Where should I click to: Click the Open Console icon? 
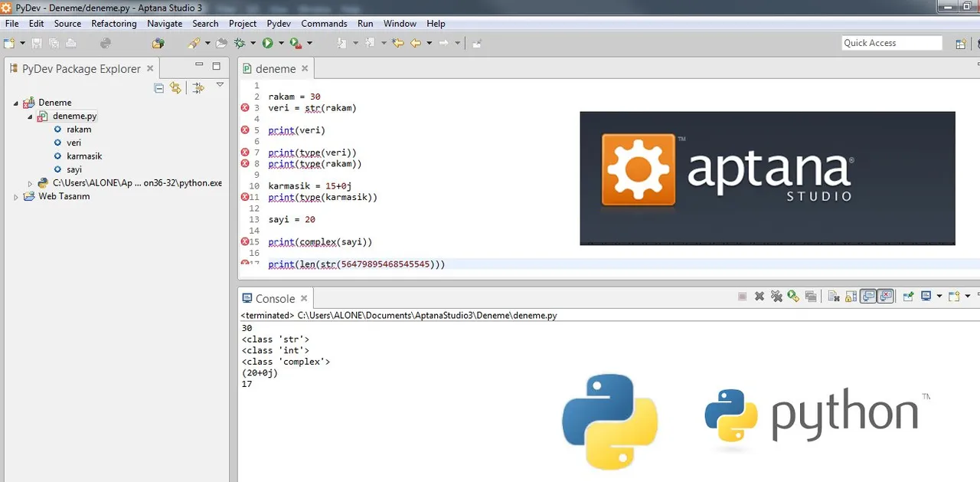(x=954, y=296)
